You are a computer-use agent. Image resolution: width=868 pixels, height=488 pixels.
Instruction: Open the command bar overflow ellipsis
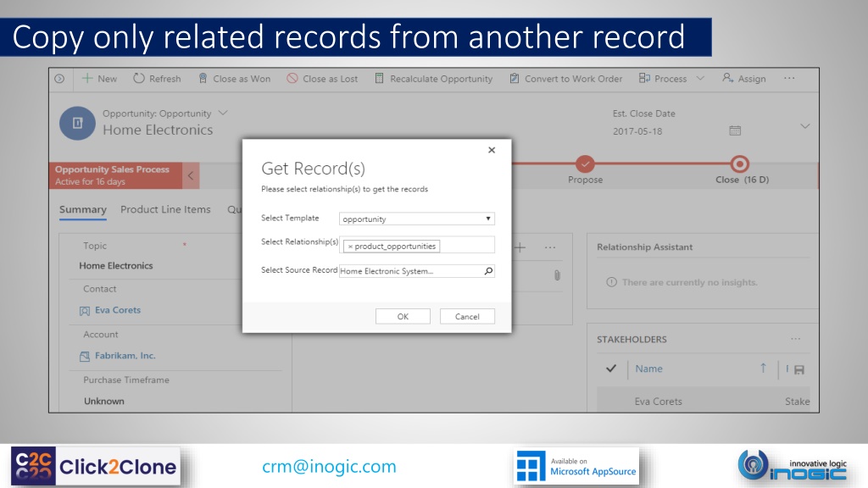click(789, 79)
